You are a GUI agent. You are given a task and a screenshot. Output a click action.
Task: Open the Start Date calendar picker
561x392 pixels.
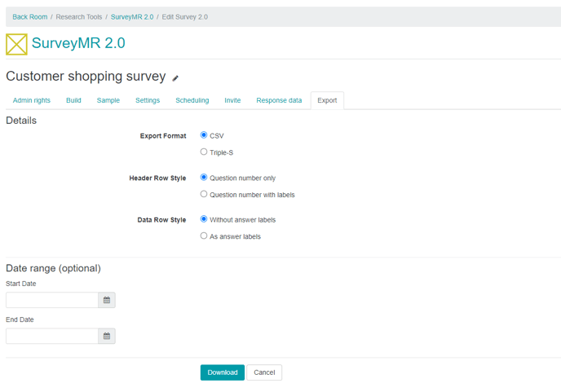point(107,300)
